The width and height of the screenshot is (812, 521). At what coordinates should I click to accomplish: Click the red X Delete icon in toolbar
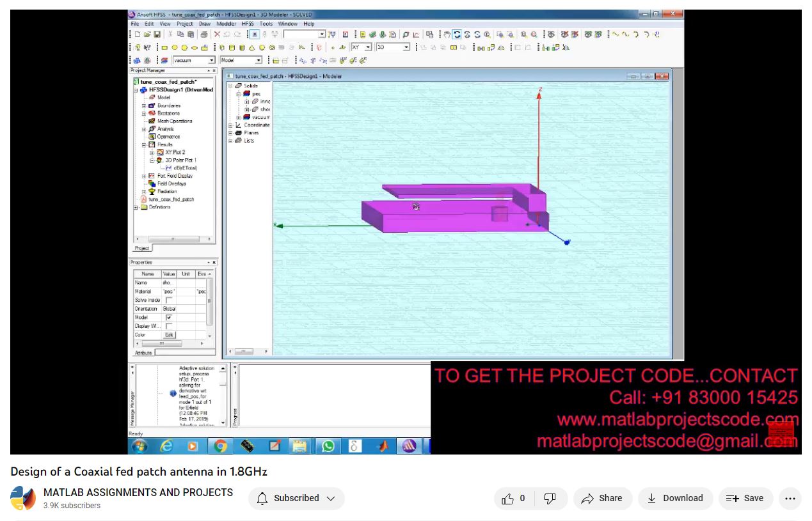[x=217, y=35]
